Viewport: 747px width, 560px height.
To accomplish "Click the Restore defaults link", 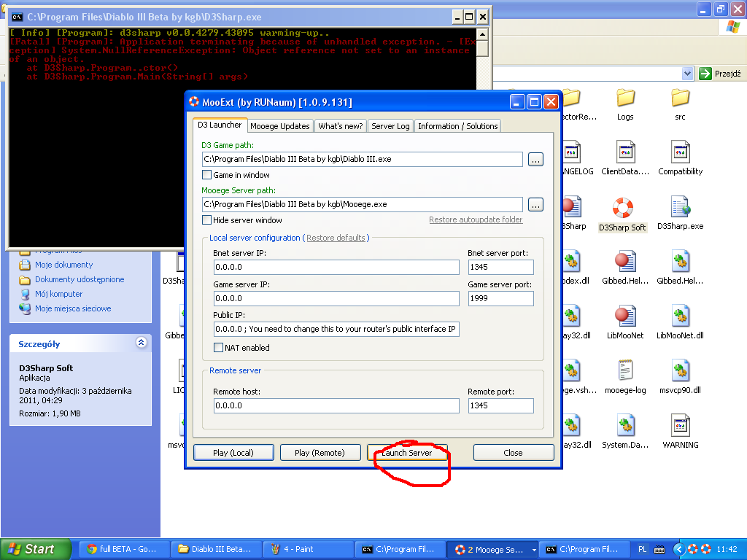I will (336, 238).
